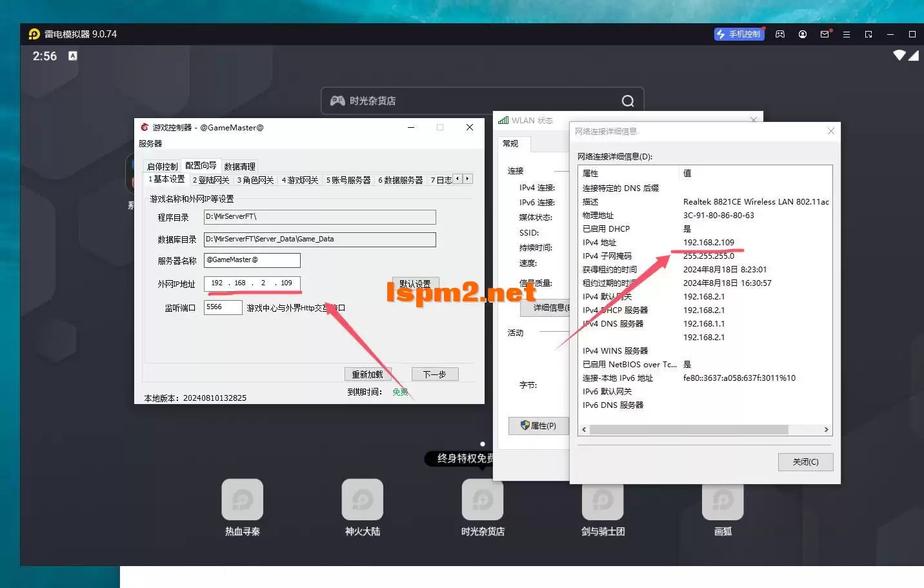Select the 6 数据服务器 sub-tab
This screenshot has width=924, height=588.
pyautogui.click(x=401, y=180)
